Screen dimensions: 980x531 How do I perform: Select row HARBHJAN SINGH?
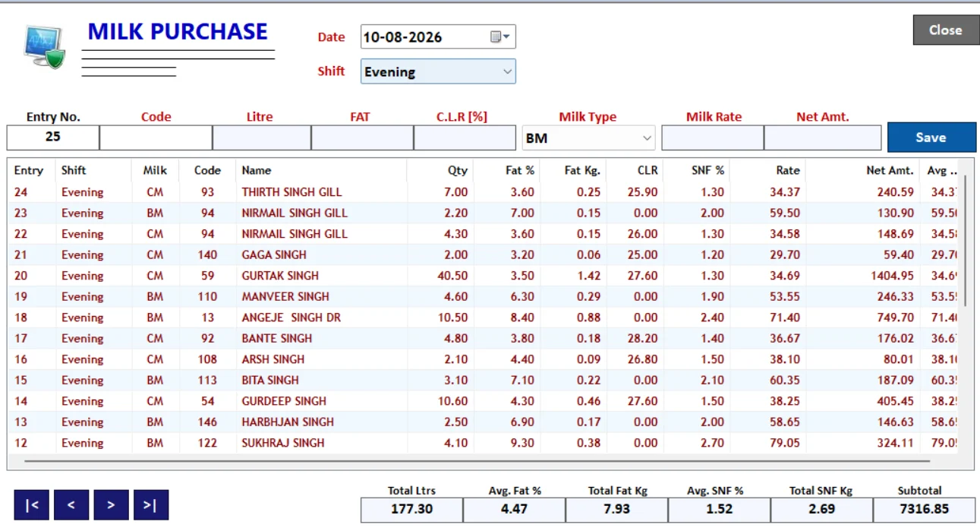(x=482, y=422)
